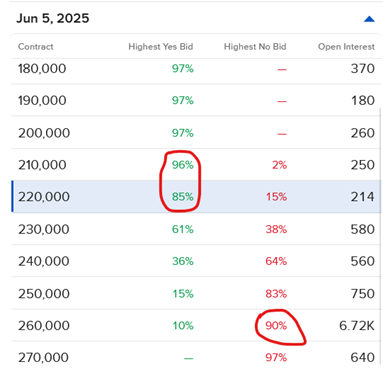
Task: Click the 96% yes bid for 210,000
Action: [183, 165]
